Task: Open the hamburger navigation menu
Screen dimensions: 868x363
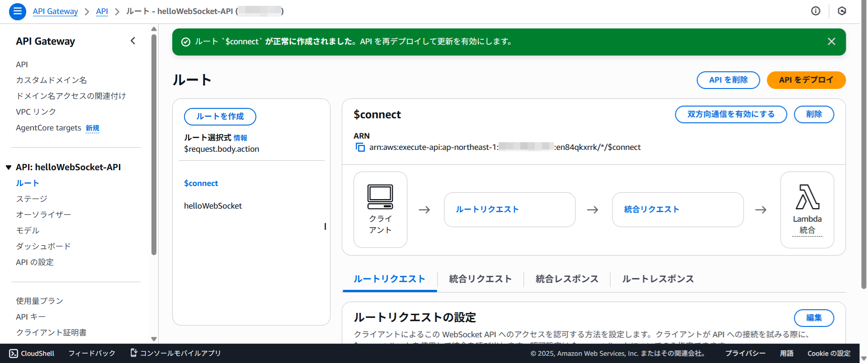Action: [x=17, y=11]
